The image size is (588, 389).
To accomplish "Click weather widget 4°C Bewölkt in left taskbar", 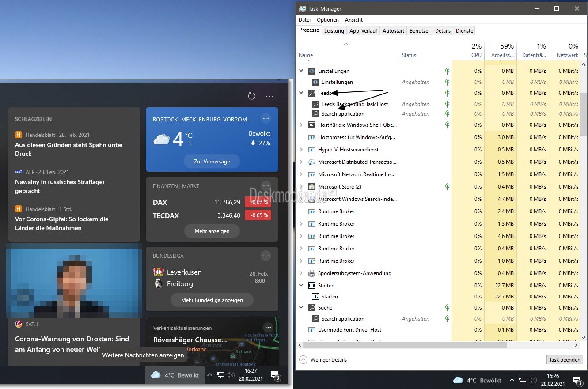I will pyautogui.click(x=175, y=375).
